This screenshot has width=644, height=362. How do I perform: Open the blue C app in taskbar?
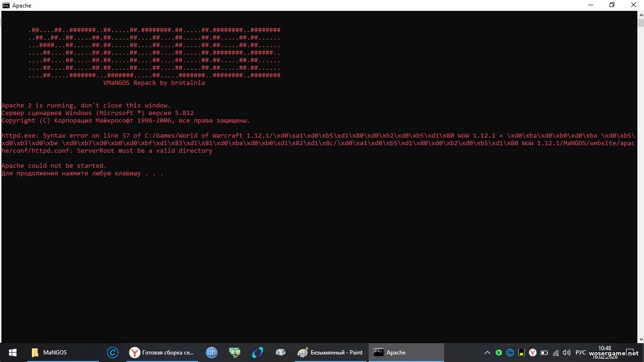[112, 353]
